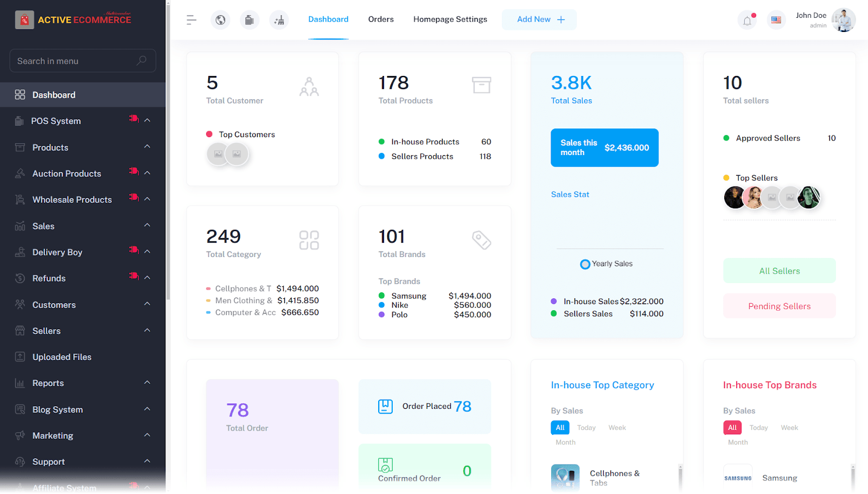Click the clear cache broom icon
Screen dimensions: 868x494
pyautogui.click(x=279, y=19)
